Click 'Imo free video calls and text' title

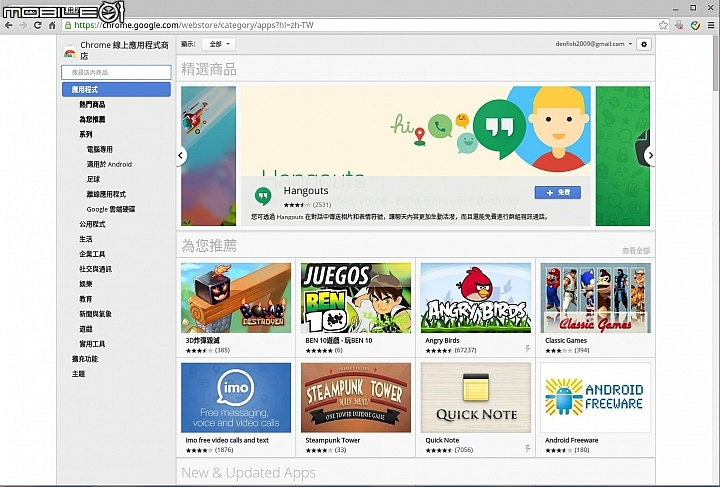click(227, 440)
